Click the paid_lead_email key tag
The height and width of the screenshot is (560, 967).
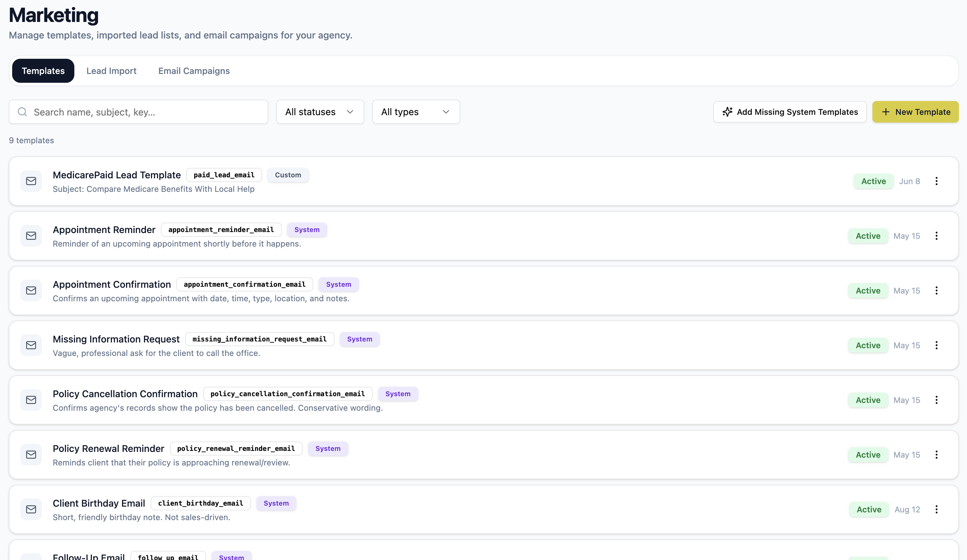(x=224, y=175)
